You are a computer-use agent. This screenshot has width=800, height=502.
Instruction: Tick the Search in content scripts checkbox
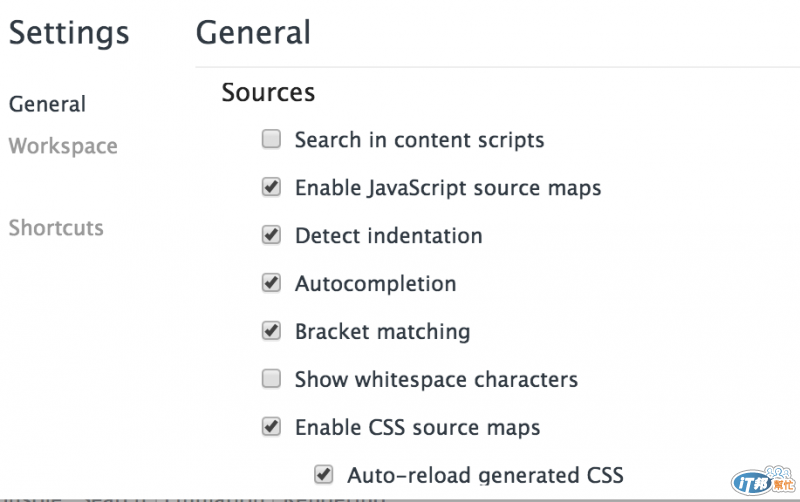click(x=271, y=139)
